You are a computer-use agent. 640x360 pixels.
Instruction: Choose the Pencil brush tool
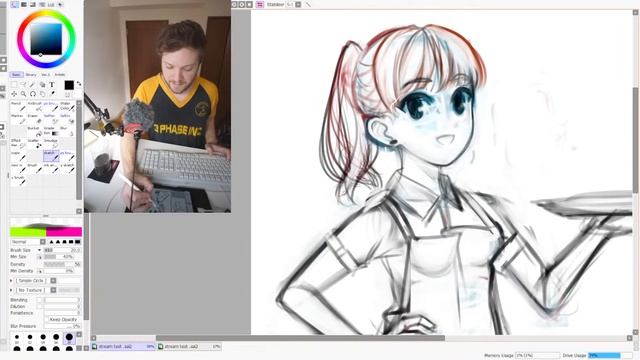pos(18,107)
